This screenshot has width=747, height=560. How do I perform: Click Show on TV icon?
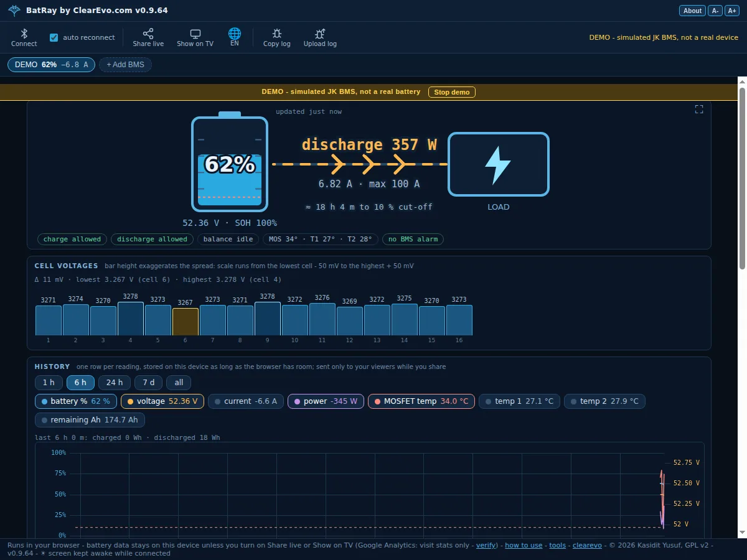tap(195, 34)
